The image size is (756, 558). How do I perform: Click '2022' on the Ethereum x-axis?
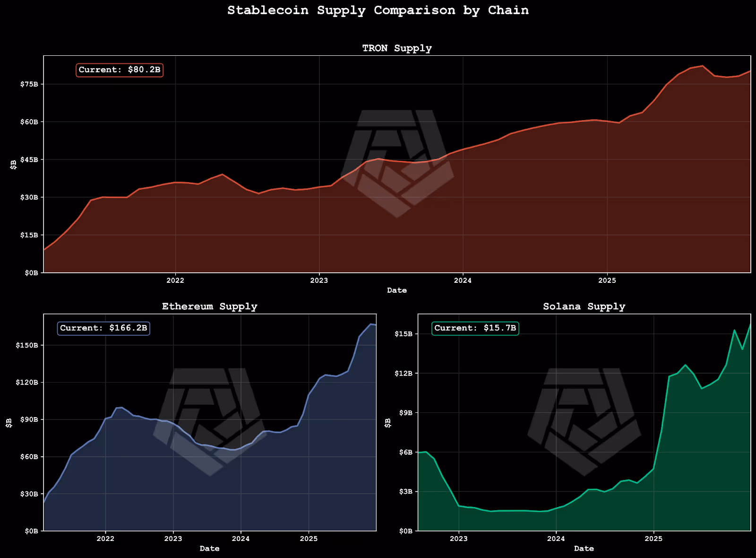point(105,539)
